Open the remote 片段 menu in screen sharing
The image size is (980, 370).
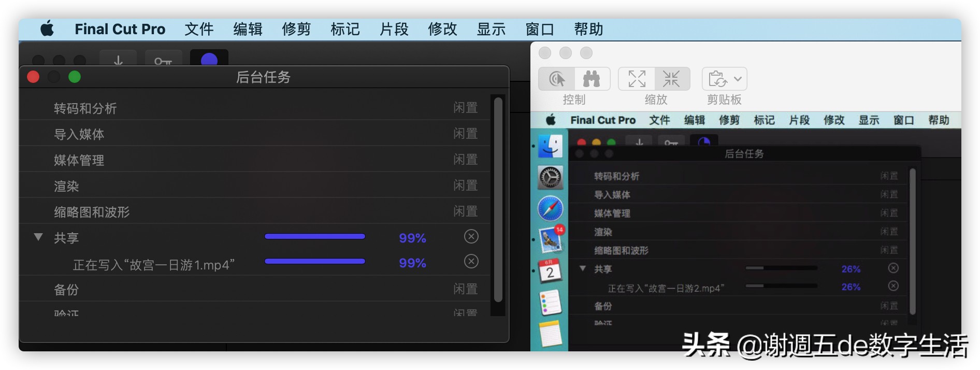click(799, 120)
